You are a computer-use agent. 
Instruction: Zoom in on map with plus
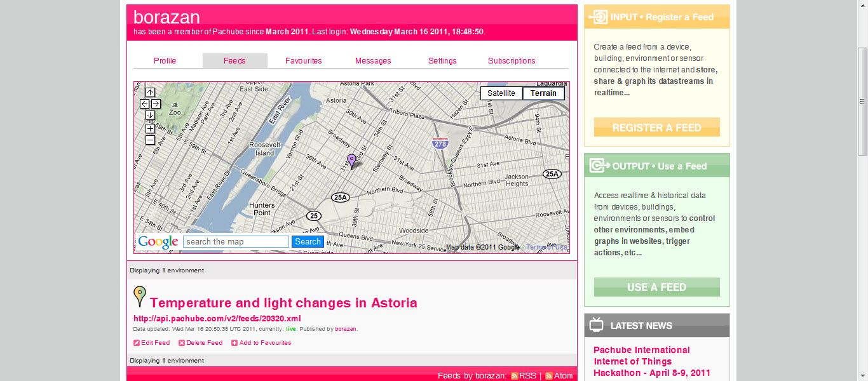point(150,128)
